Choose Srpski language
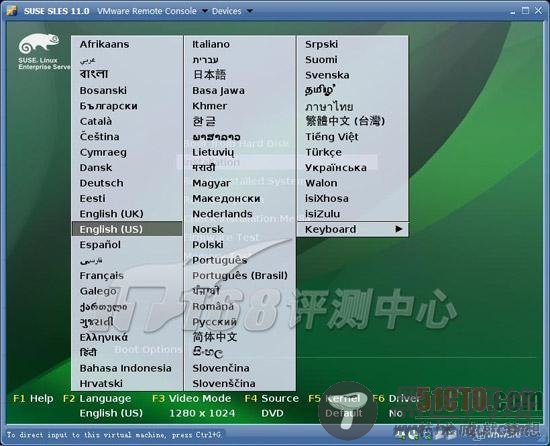Viewport: 550px width, 446px height. [x=321, y=44]
